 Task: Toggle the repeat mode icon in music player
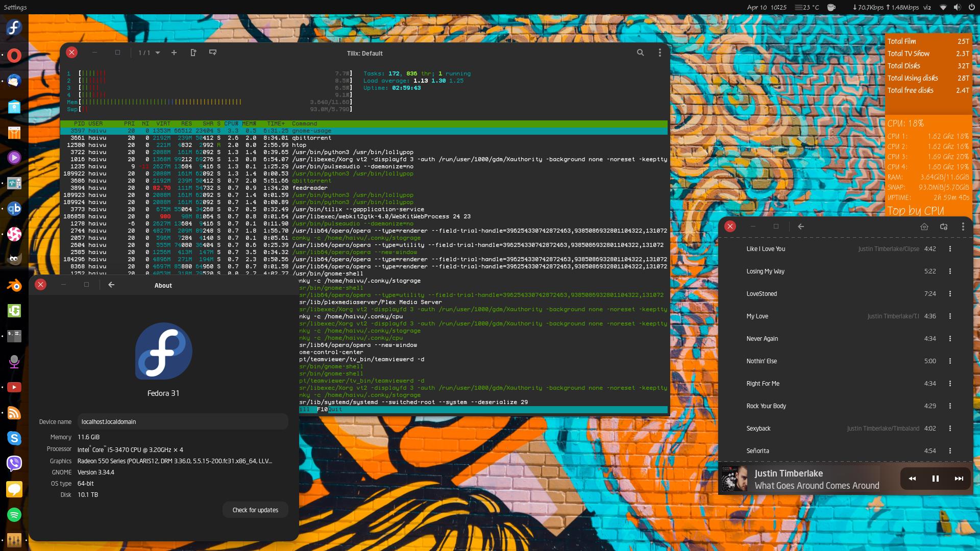coord(944,227)
